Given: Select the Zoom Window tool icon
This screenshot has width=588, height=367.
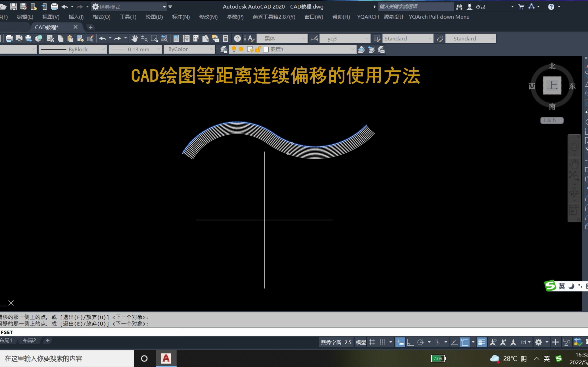Looking at the screenshot, I should 154,38.
